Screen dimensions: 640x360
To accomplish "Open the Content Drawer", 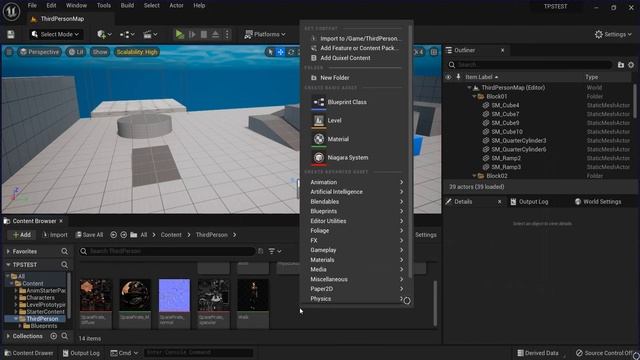I will click(29, 353).
